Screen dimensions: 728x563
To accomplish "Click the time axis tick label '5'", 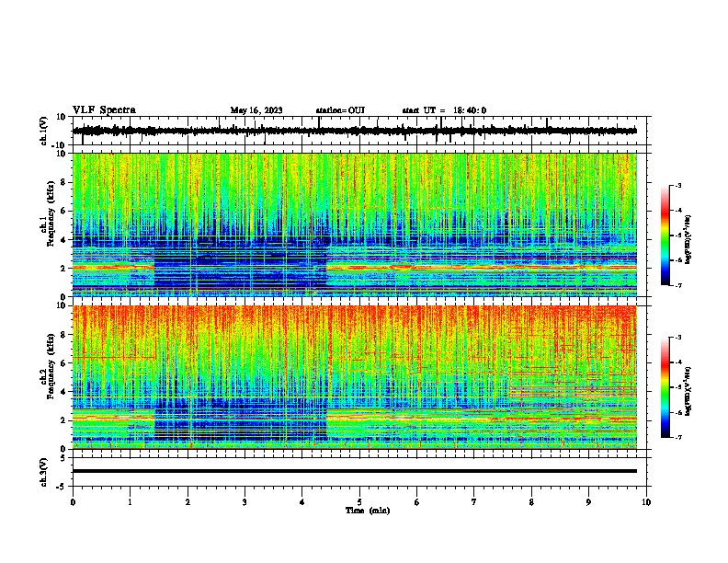I will 359,502.
